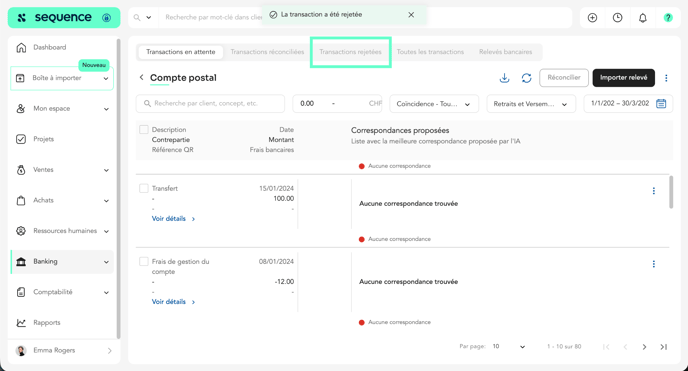Click the plus add icon in top bar
688x371 pixels.
[592, 18]
